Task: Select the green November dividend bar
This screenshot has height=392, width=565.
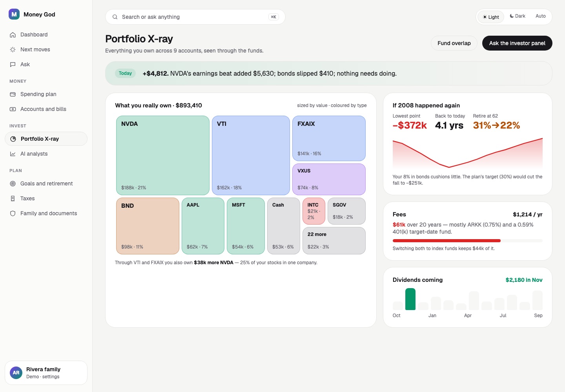Action: coord(410,299)
